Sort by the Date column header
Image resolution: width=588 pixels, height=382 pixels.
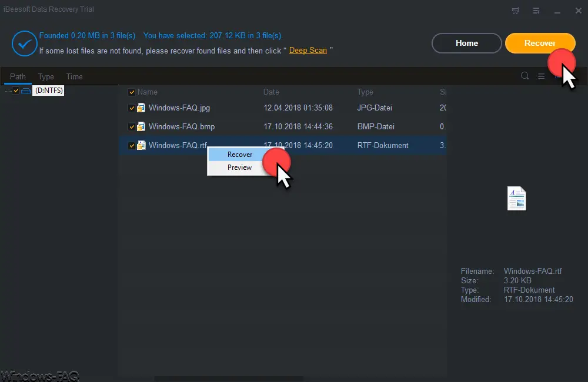271,92
